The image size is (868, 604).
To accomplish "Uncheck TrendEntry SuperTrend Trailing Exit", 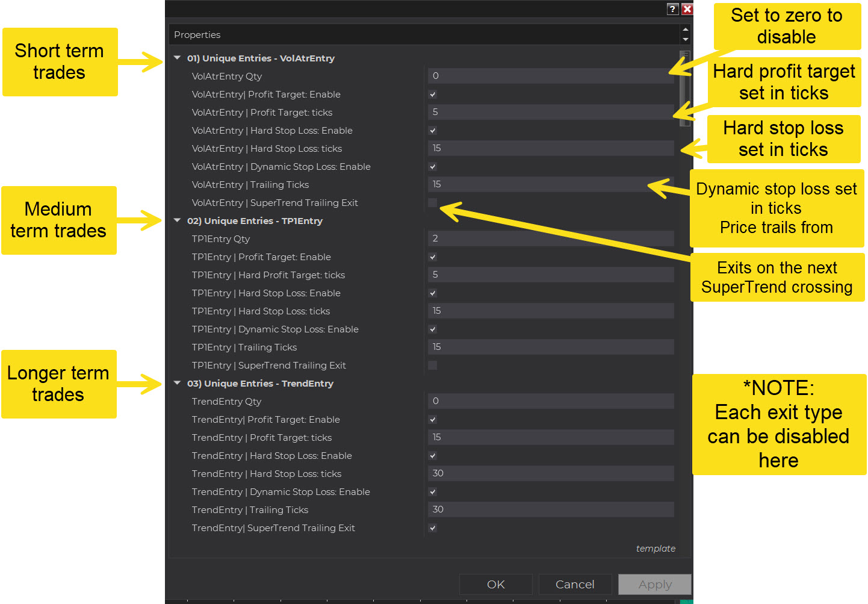I will click(432, 528).
